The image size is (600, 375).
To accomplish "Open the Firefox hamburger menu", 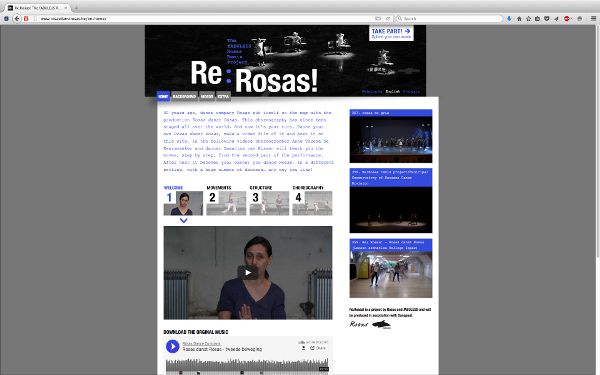I will 593,18.
